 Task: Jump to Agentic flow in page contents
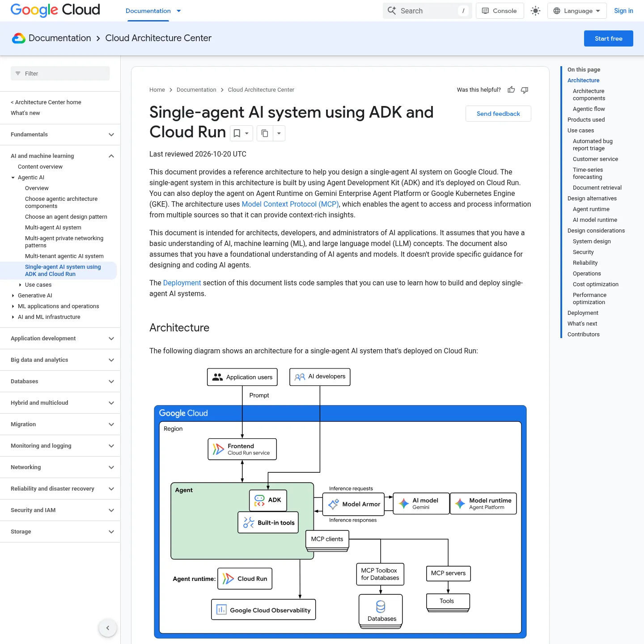coord(589,109)
